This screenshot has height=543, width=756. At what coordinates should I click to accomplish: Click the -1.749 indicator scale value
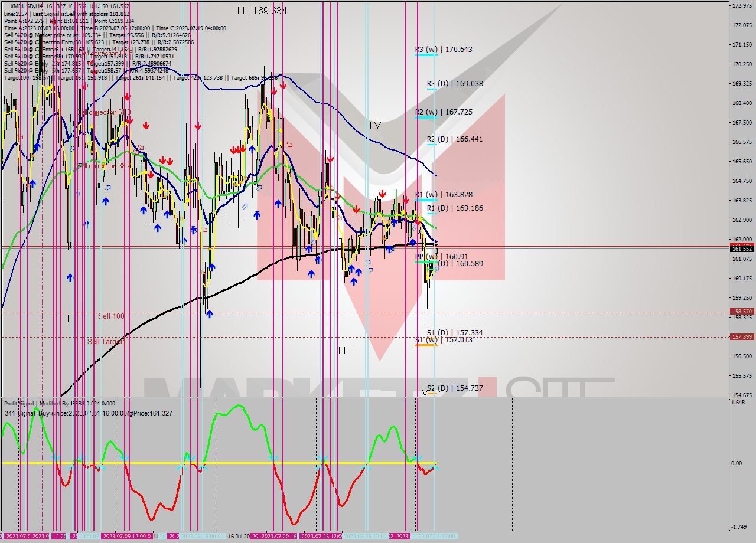click(740, 527)
